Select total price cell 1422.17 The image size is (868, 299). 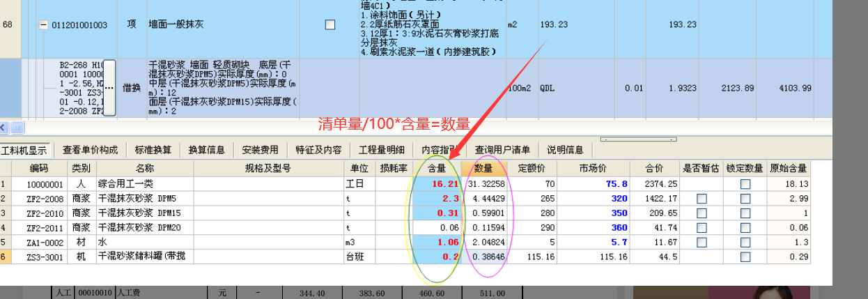point(654,199)
